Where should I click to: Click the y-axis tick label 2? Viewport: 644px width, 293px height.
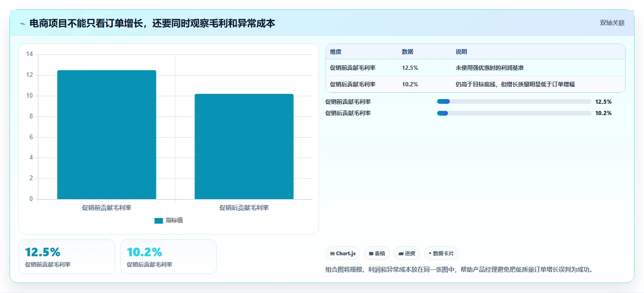(x=31, y=178)
